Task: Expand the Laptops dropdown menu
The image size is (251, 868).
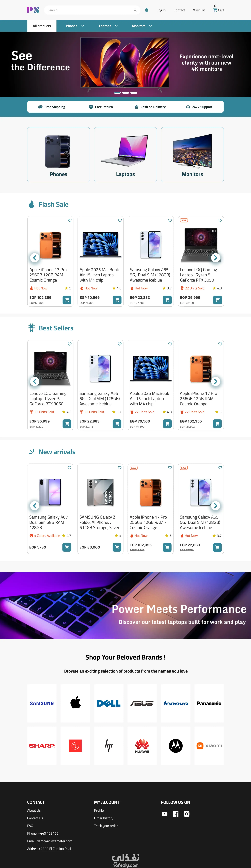Action: point(108,26)
